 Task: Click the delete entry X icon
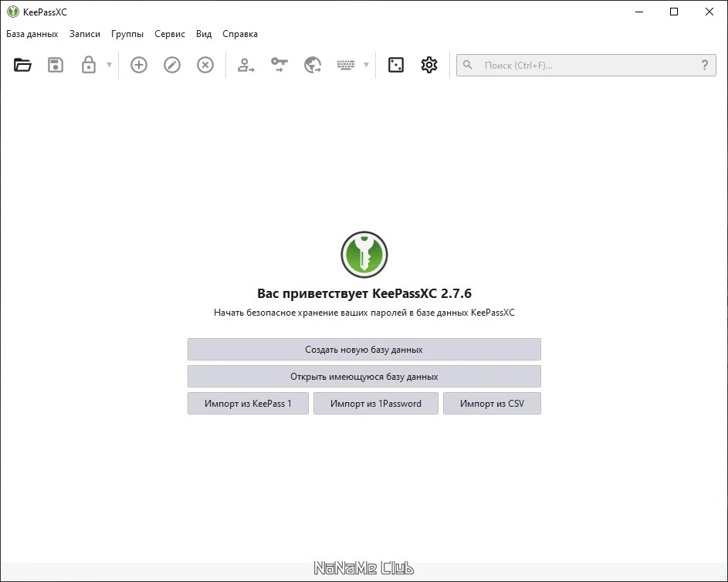click(x=205, y=65)
